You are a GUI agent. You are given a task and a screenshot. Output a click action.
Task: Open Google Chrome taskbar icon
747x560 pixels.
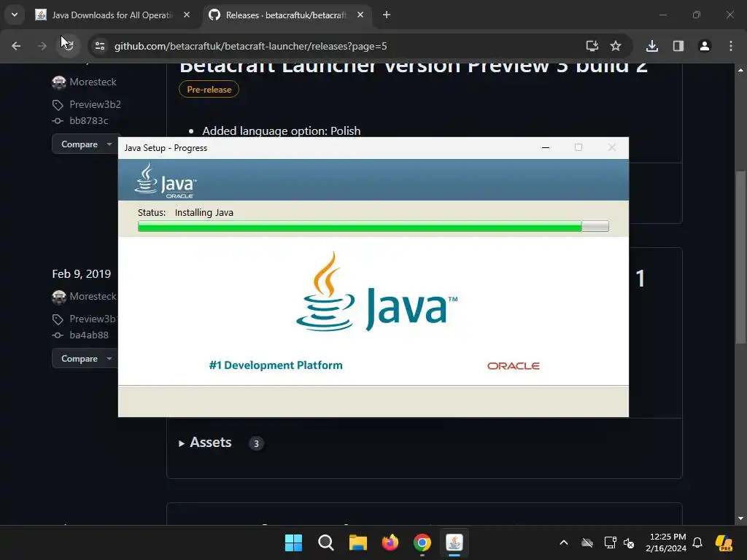(422, 542)
